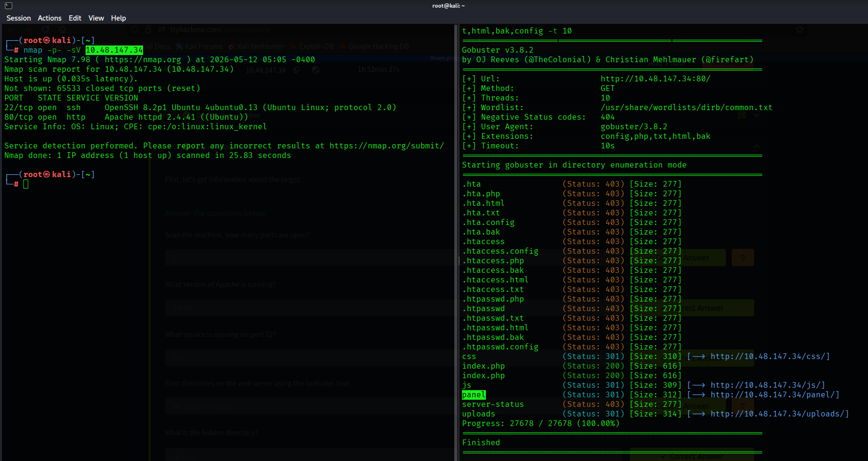The width and height of the screenshot is (868, 461).
Task: Click the '.htaccess.config' result entry
Action: pyautogui.click(x=500, y=251)
